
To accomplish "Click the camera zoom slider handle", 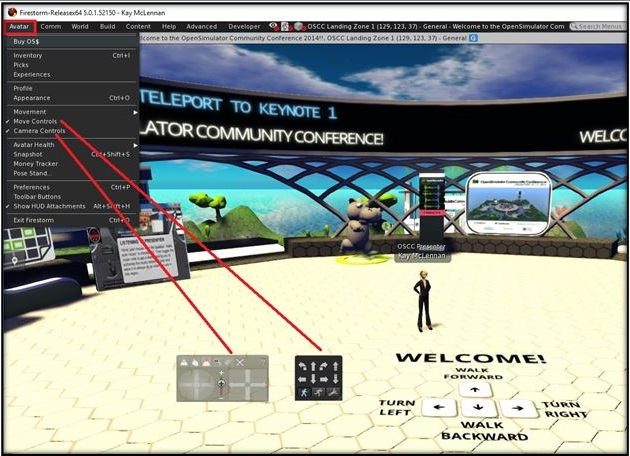I will tap(221, 383).
